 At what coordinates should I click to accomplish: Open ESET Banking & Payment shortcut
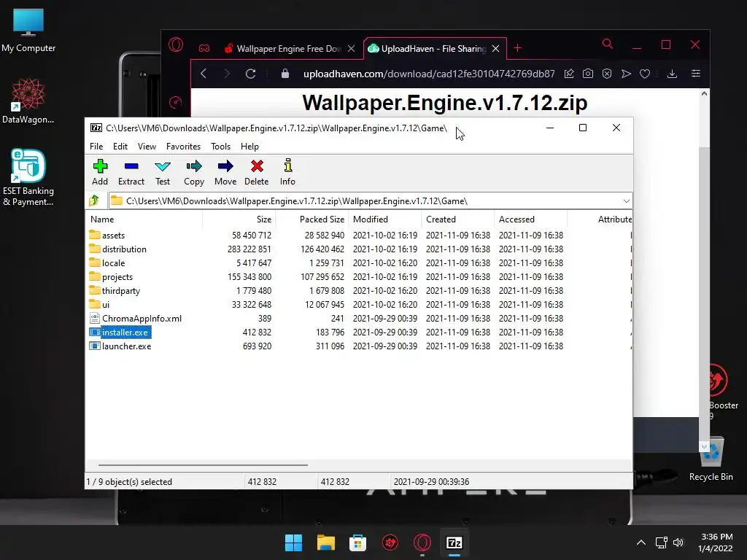point(28,177)
